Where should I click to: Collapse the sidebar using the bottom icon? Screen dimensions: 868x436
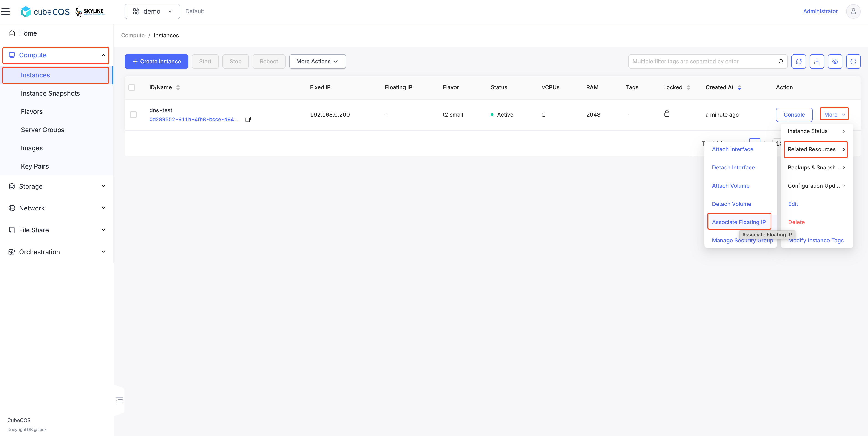tap(119, 400)
